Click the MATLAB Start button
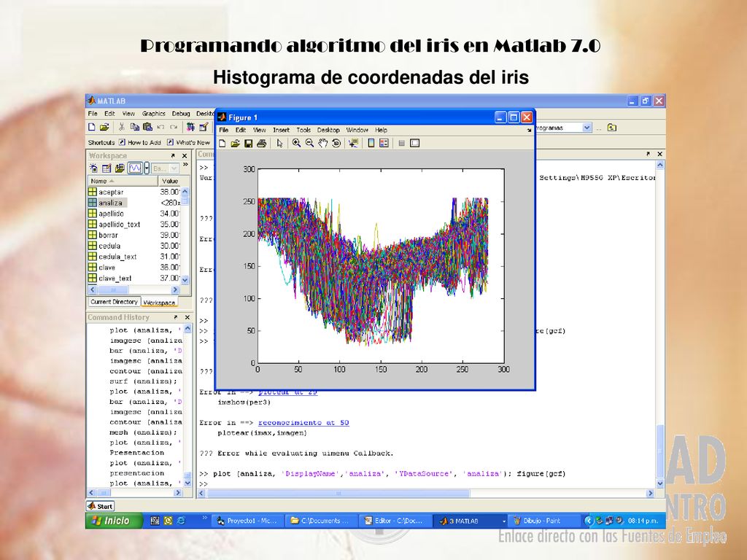The image size is (747, 560). (101, 506)
